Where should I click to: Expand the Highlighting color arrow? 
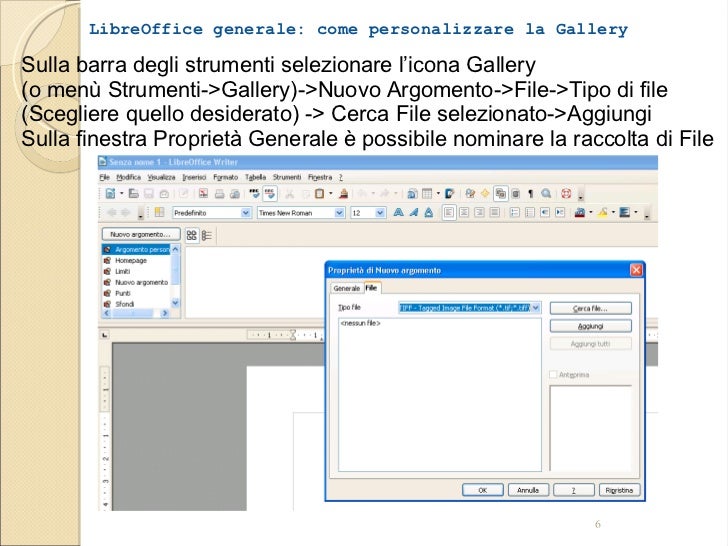pos(613,212)
